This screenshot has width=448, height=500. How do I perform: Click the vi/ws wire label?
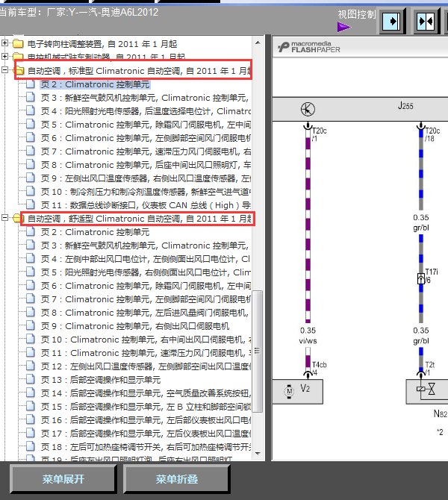308,341
